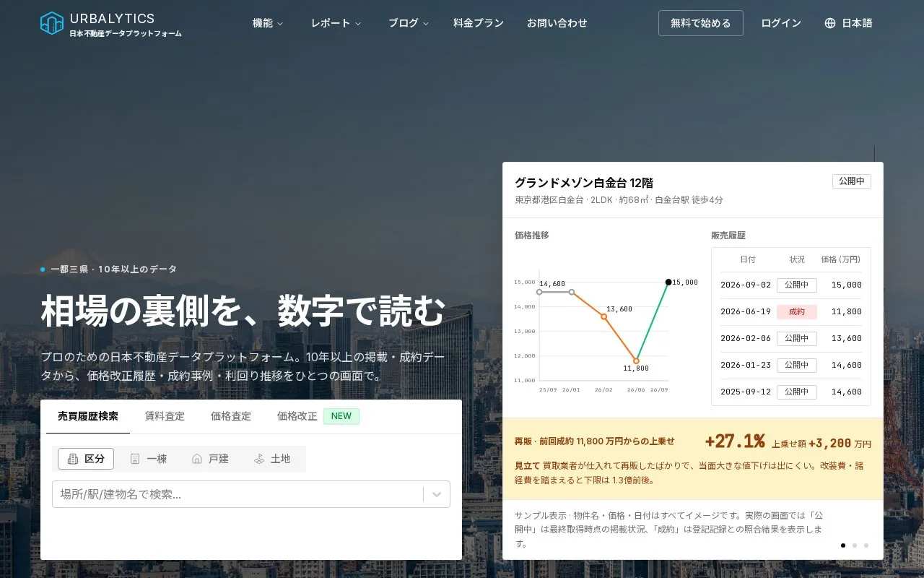Click the 日付 column header
The height and width of the screenshot is (578, 924).
click(748, 259)
